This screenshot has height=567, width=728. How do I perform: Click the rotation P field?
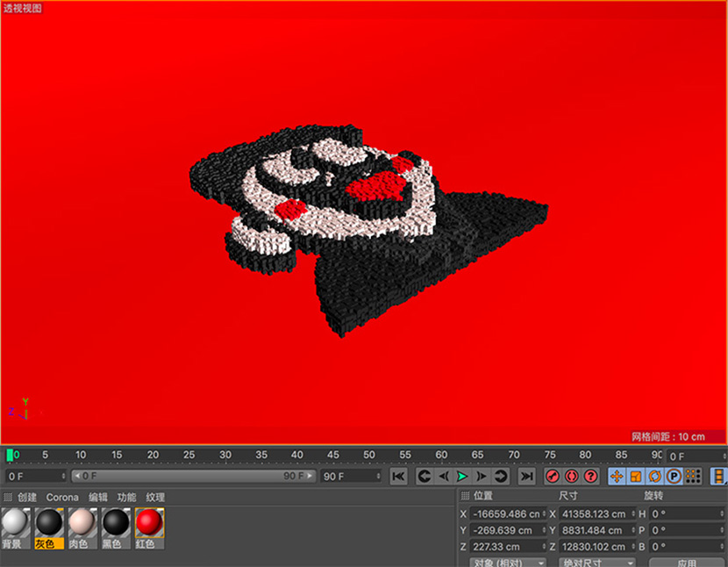point(687,530)
